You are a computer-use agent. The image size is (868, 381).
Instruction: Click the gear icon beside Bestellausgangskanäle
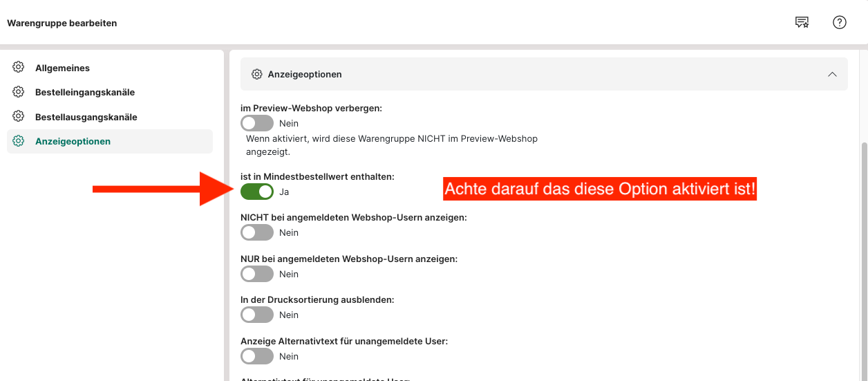point(19,117)
